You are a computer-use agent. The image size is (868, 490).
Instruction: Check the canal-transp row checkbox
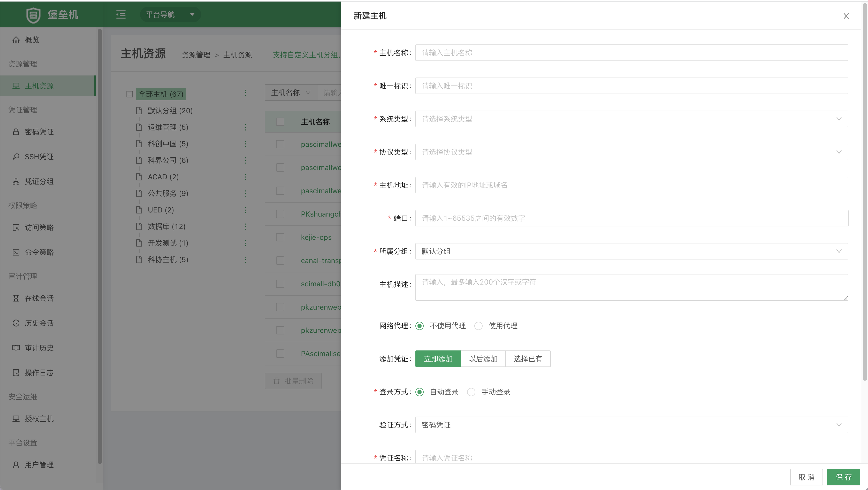click(x=280, y=261)
